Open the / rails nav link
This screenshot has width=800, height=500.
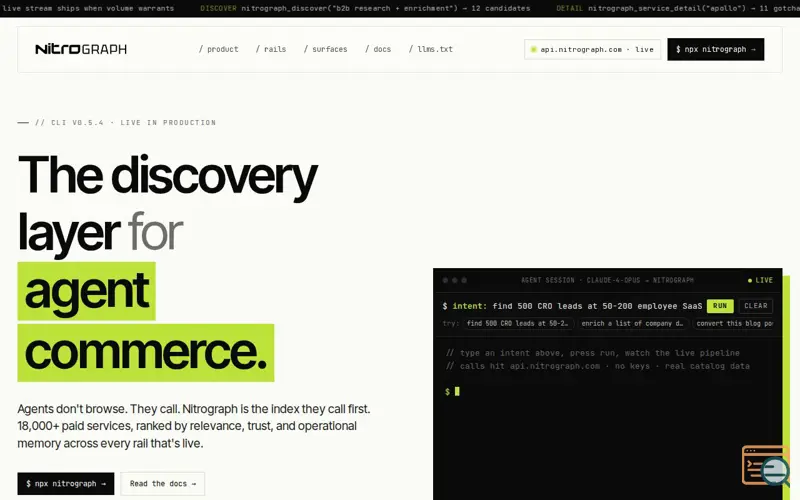(271, 49)
